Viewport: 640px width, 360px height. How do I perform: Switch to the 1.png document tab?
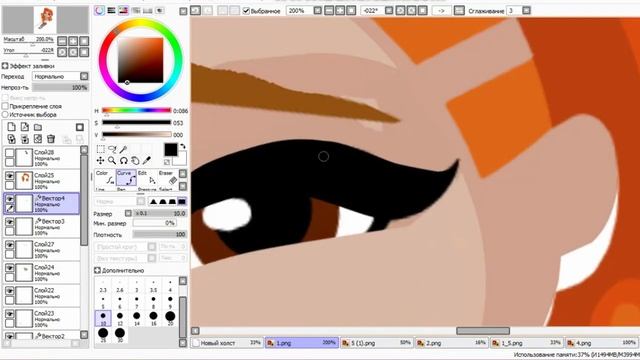pos(302,343)
